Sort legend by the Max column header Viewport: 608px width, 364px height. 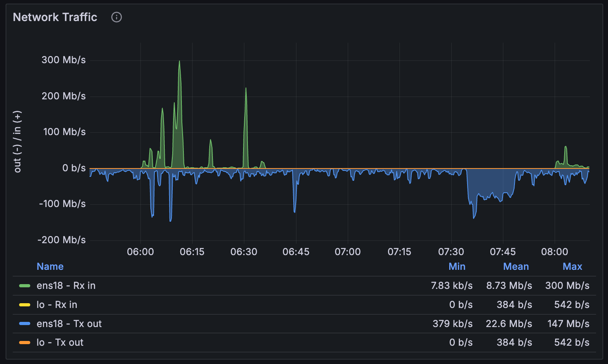572,266
